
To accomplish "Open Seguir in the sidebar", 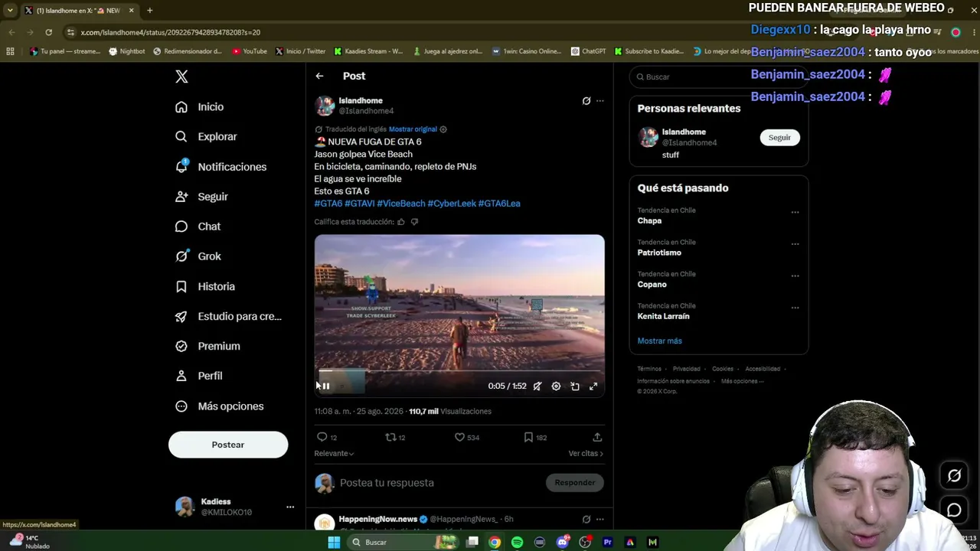I will tap(201, 197).
